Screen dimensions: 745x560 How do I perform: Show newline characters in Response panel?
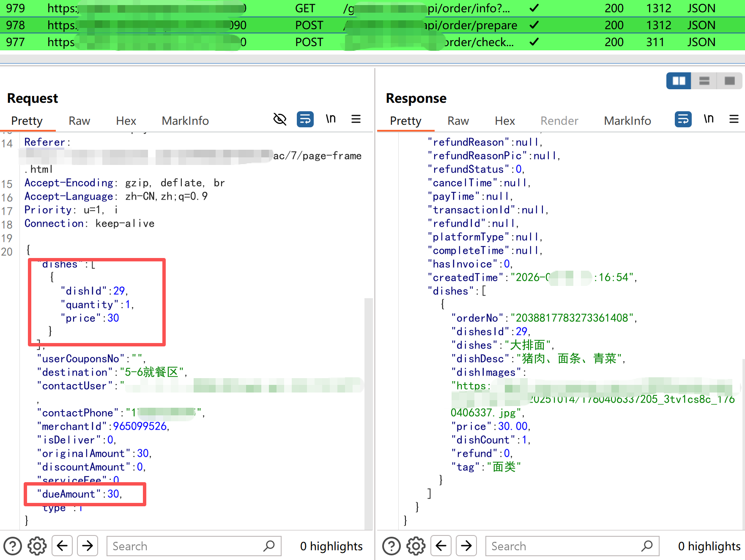coord(709,120)
